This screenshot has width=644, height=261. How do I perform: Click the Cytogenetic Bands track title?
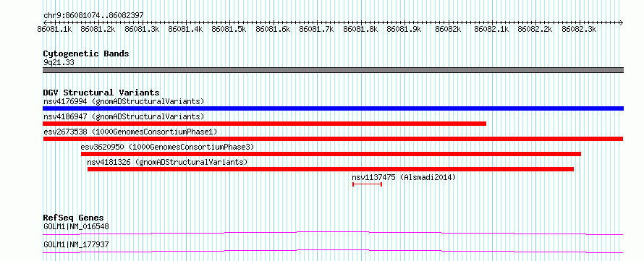[86, 54]
